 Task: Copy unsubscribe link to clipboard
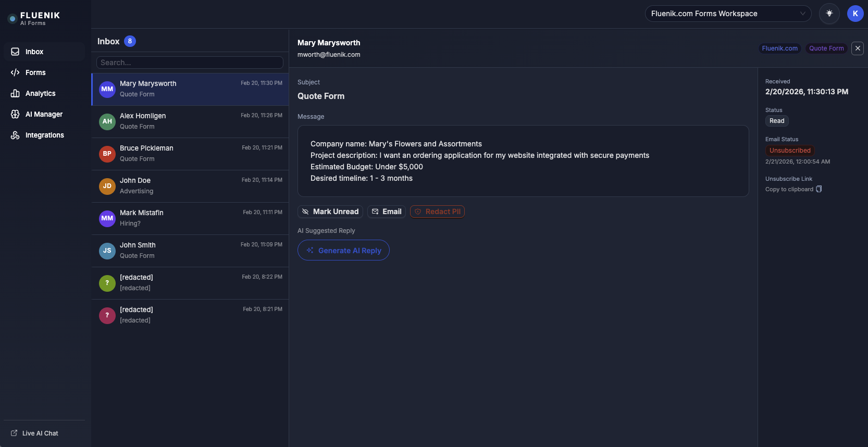point(793,189)
